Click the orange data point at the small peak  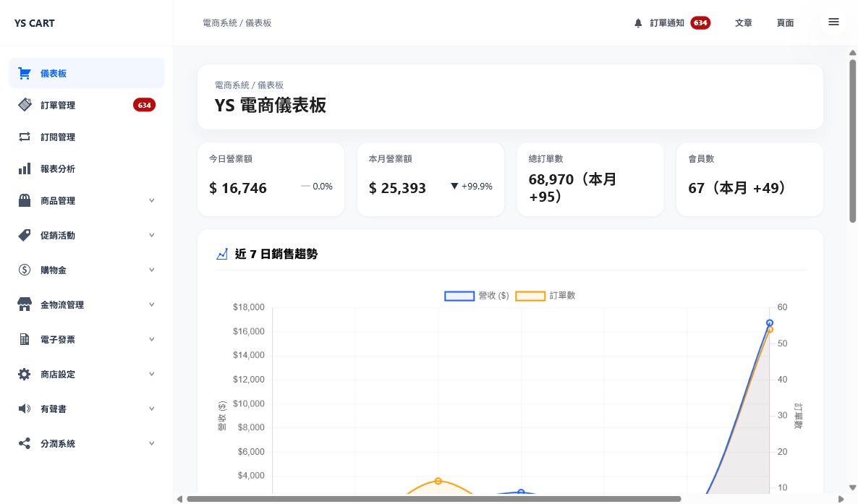(438, 481)
